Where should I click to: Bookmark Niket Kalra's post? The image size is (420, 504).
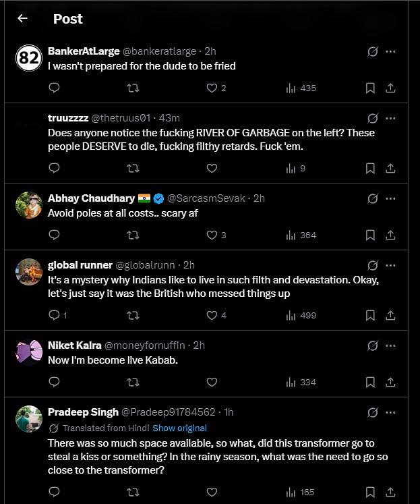(369, 382)
